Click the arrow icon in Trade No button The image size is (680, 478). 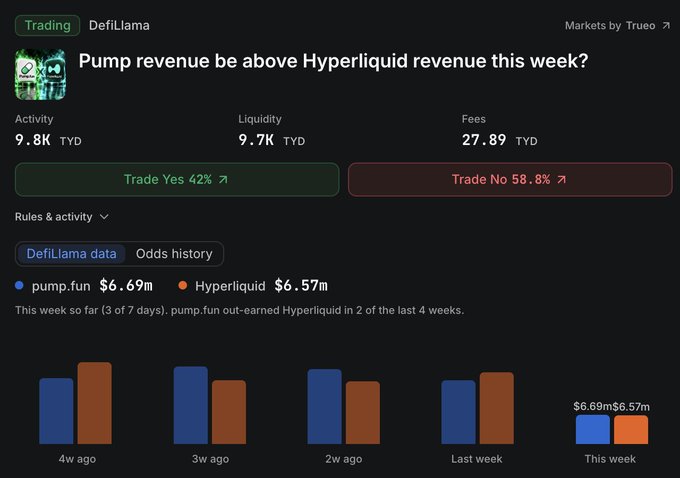[x=561, y=180]
